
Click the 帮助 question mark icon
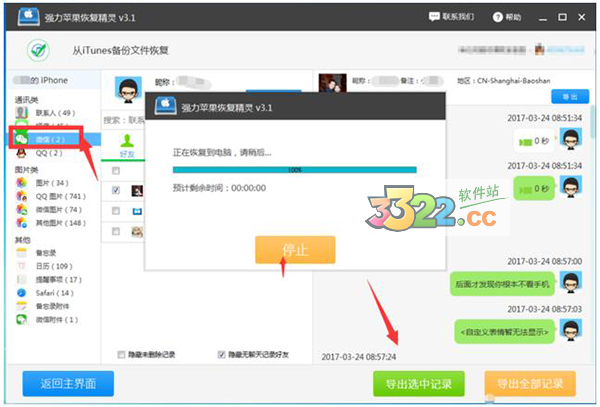497,17
